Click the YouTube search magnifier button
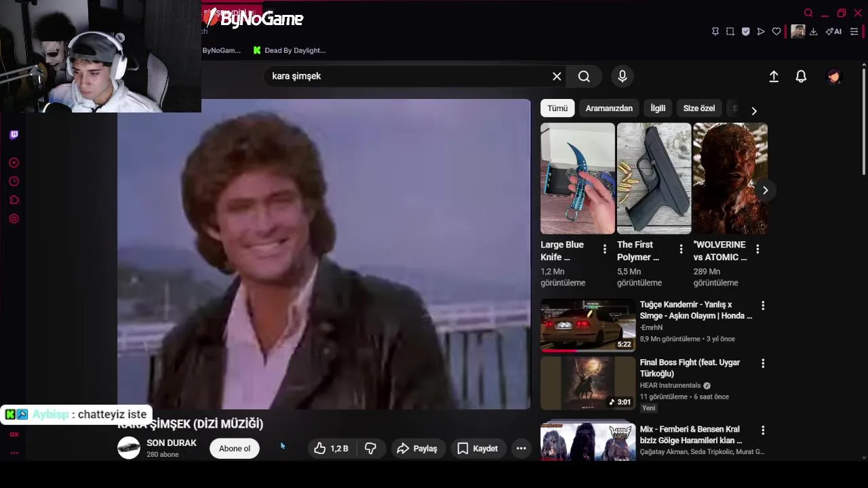 (584, 77)
